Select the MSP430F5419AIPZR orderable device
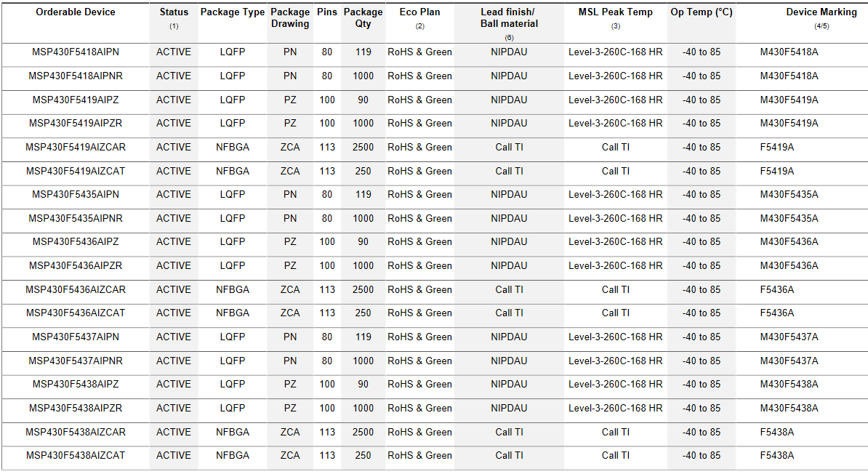The image size is (868, 474). (x=76, y=123)
